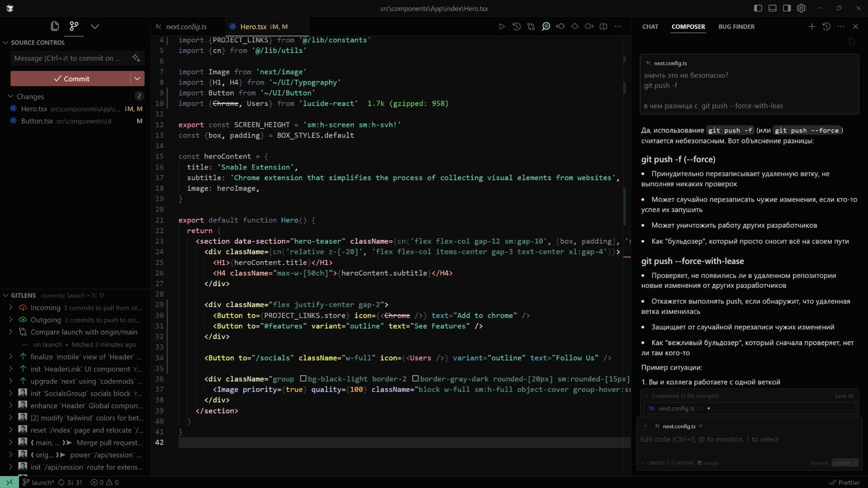
Task: Open next.config.ts changed file in composer
Action: point(749,408)
